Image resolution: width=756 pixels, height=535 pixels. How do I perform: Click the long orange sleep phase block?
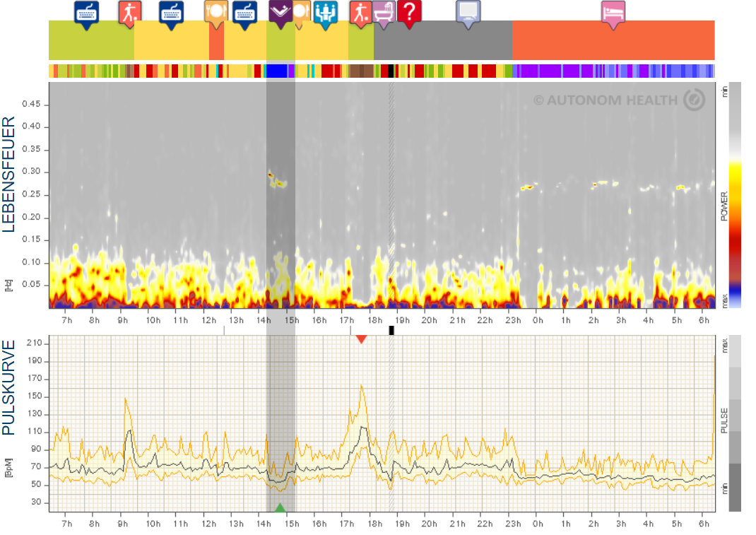(x=613, y=40)
